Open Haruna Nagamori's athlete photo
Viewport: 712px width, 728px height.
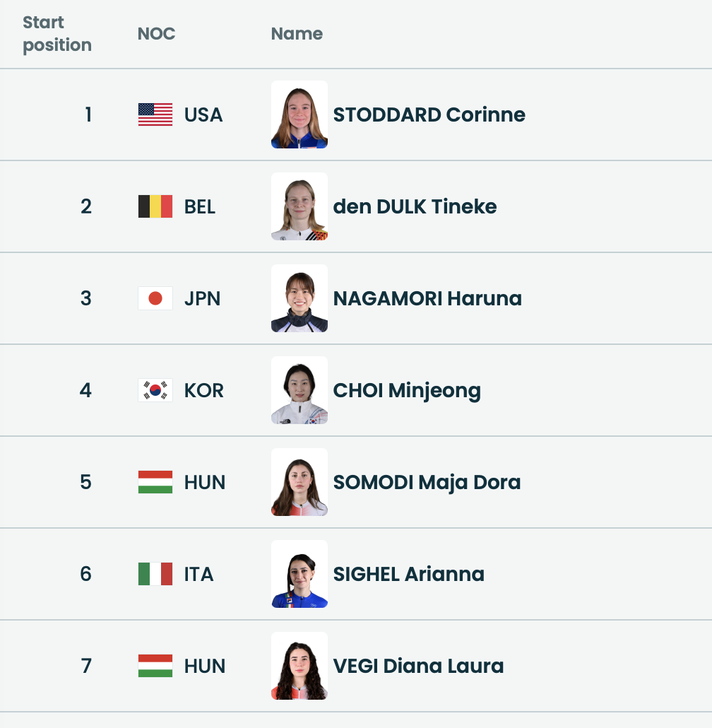pos(299,298)
